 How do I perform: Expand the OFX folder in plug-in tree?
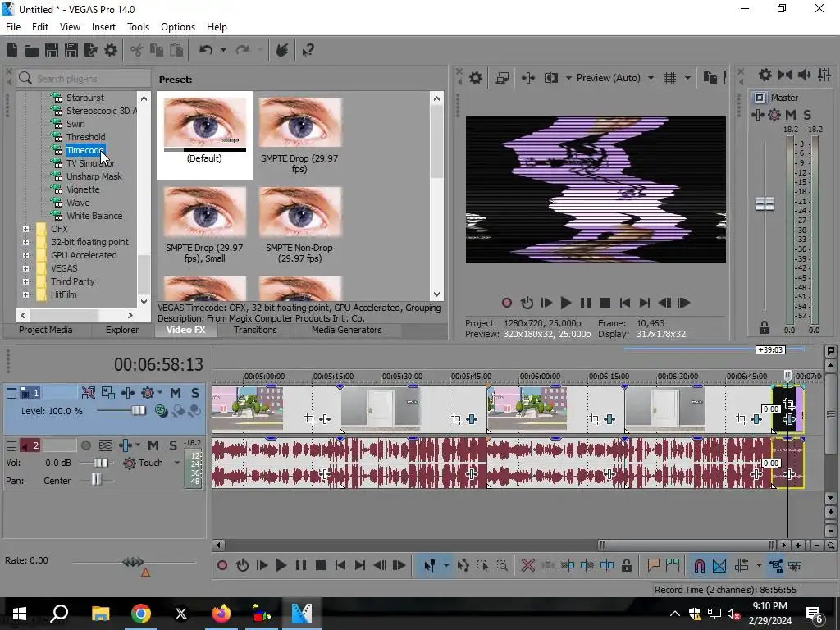25,229
